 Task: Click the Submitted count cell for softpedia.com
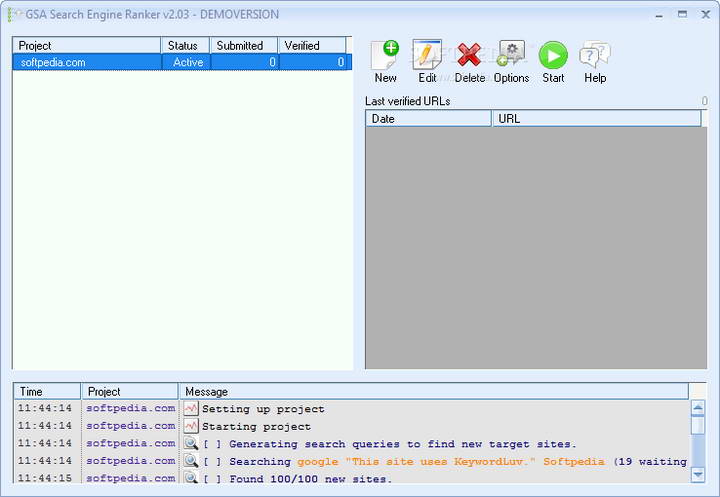(244, 62)
